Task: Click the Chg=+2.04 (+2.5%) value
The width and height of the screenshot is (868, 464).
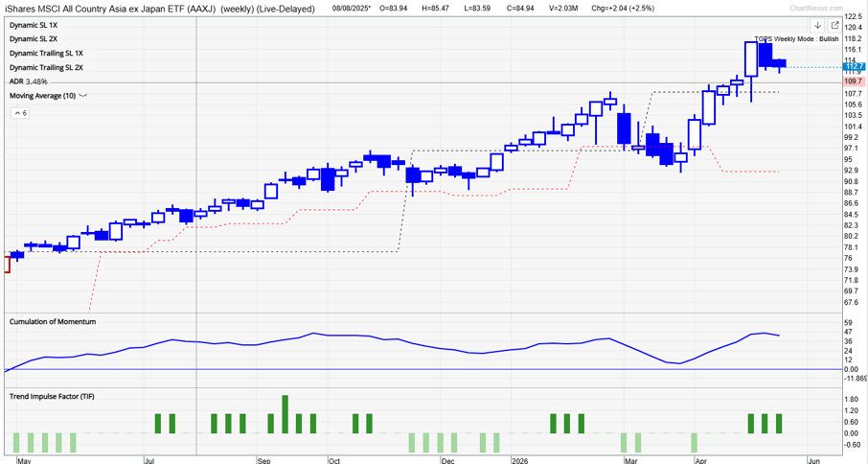Action: point(623,9)
